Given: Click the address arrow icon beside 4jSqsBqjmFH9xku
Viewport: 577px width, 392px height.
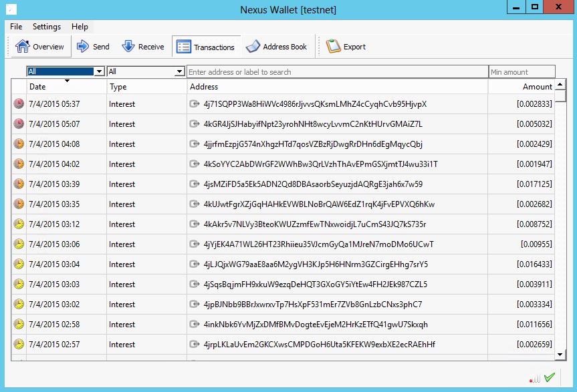Looking at the screenshot, I should pos(195,284).
